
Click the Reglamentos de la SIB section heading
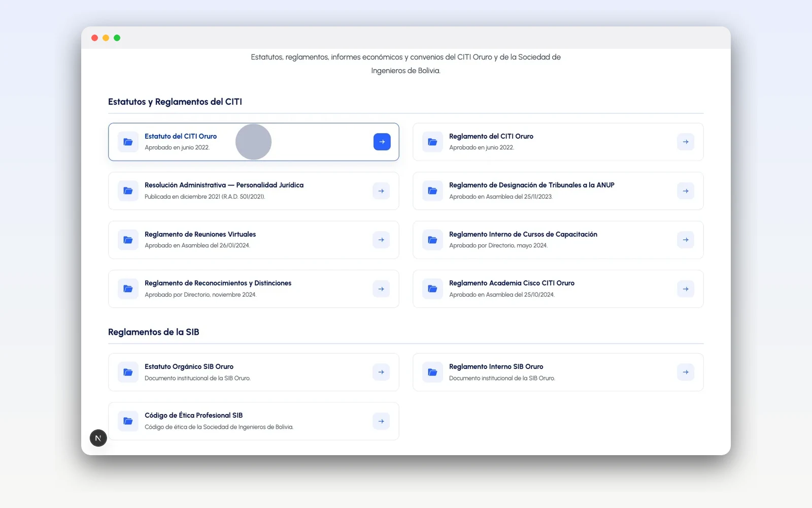154,332
